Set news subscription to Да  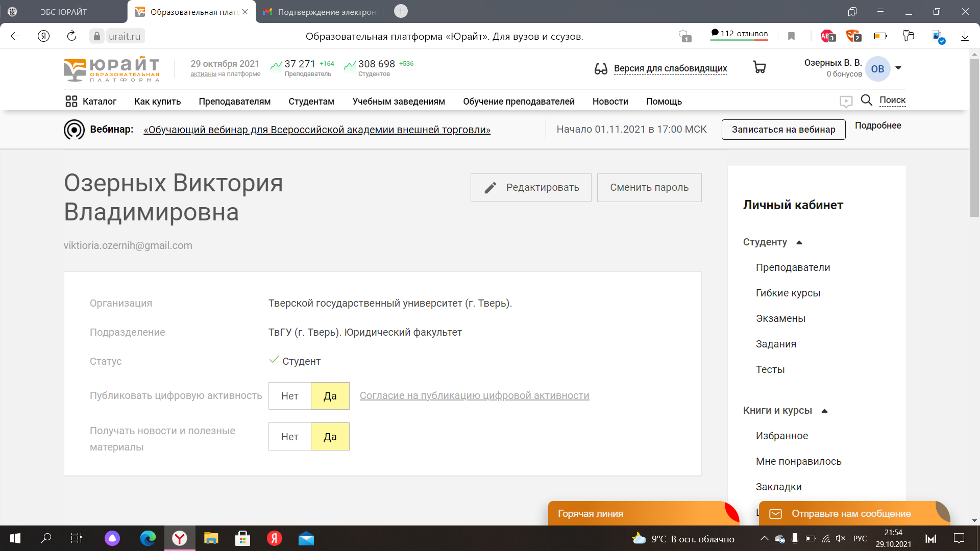click(330, 437)
